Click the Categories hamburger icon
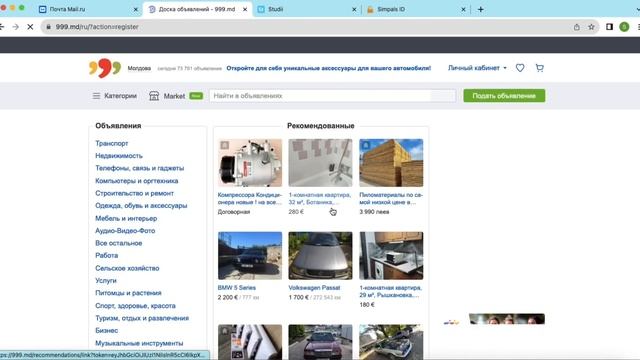Screen dimensions: 640x360 (x=96, y=96)
